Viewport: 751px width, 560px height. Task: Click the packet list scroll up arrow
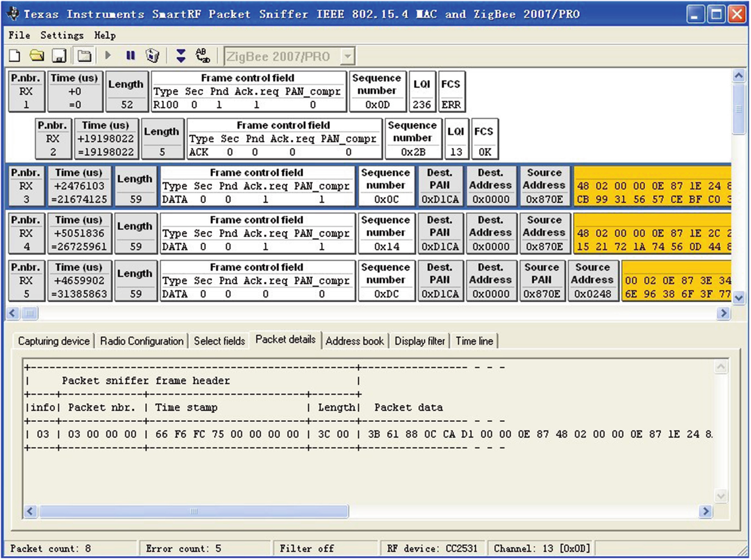point(738,75)
